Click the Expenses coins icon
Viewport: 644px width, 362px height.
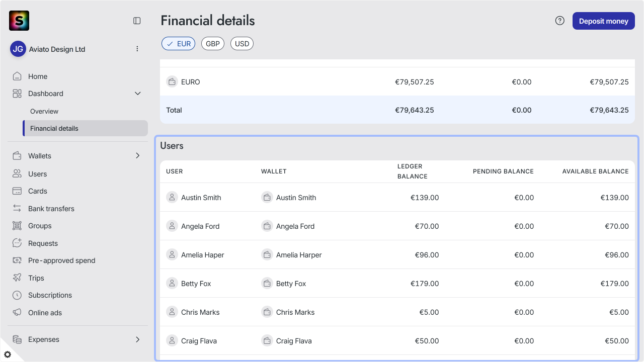[17, 339]
